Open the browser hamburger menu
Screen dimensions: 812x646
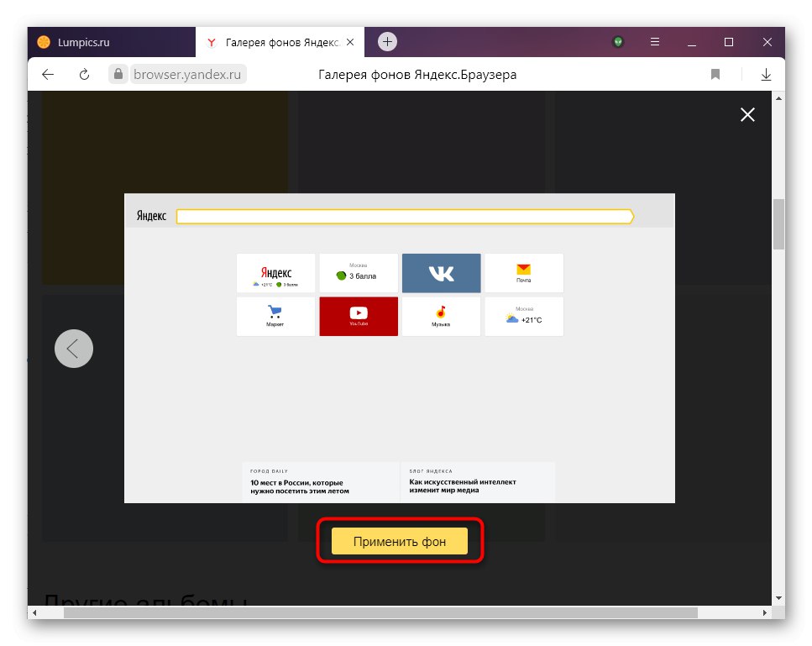click(x=655, y=42)
